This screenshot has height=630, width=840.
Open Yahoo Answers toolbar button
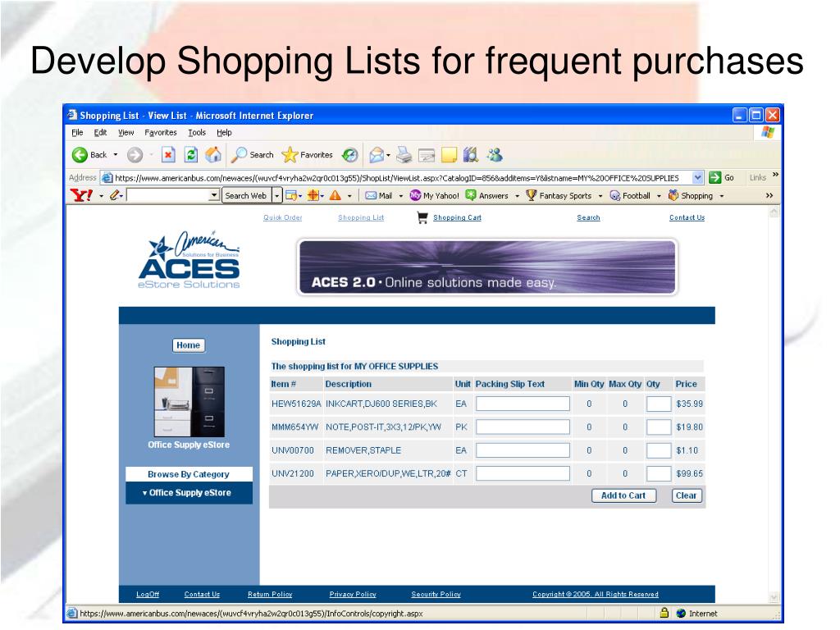click(x=487, y=195)
